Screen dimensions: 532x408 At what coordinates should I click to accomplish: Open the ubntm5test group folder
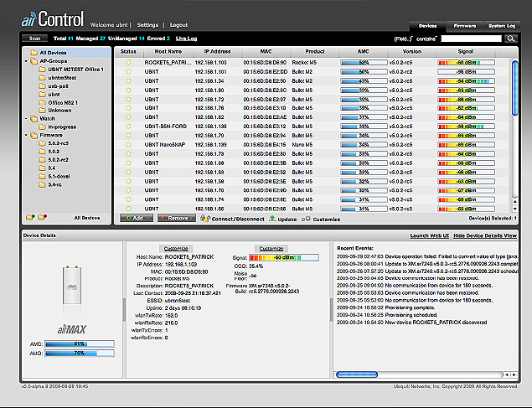click(57, 78)
